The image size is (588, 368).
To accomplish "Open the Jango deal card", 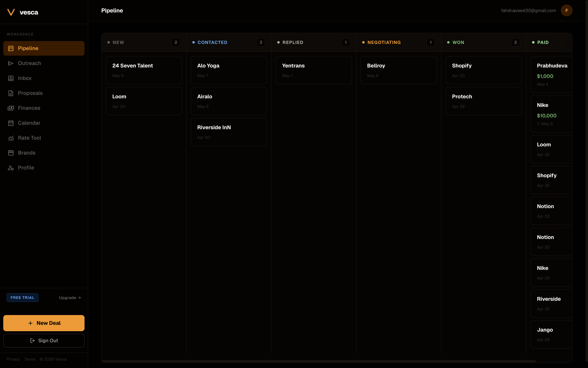I will (x=551, y=334).
